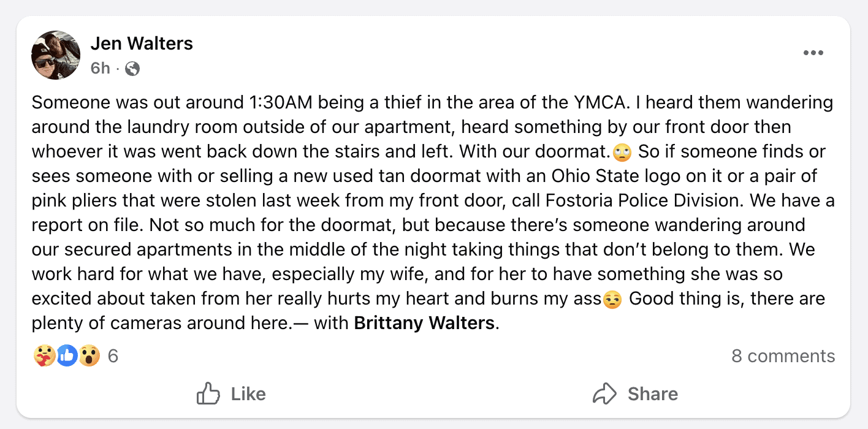Image resolution: width=868 pixels, height=429 pixels.
Task: Open Jen Walters' profile via name
Action: (142, 44)
